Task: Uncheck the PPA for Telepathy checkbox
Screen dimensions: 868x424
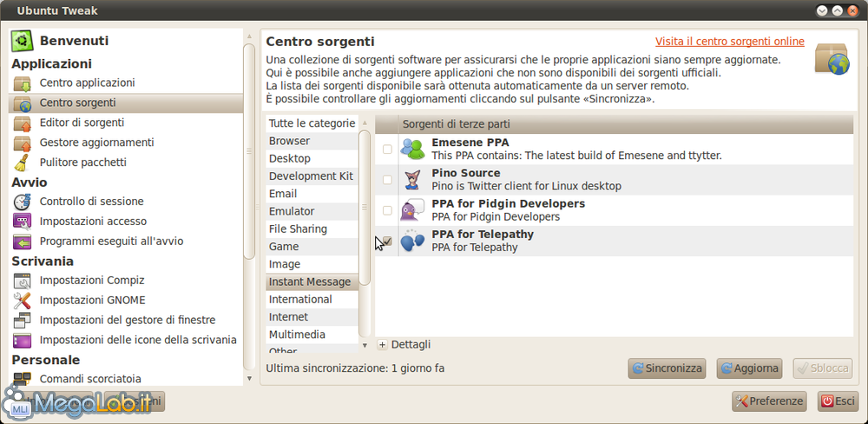Action: coord(387,241)
